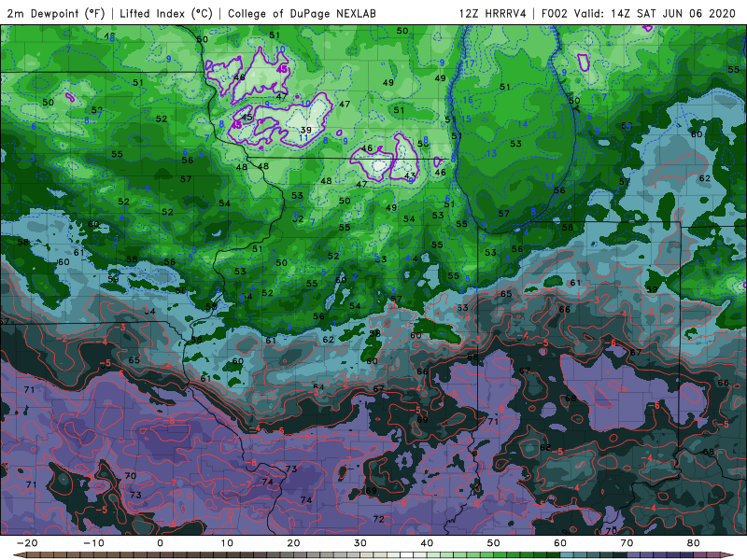Click the "2m Dewpoint (°F)" title text
747x560 pixels.
pyautogui.click(x=56, y=13)
